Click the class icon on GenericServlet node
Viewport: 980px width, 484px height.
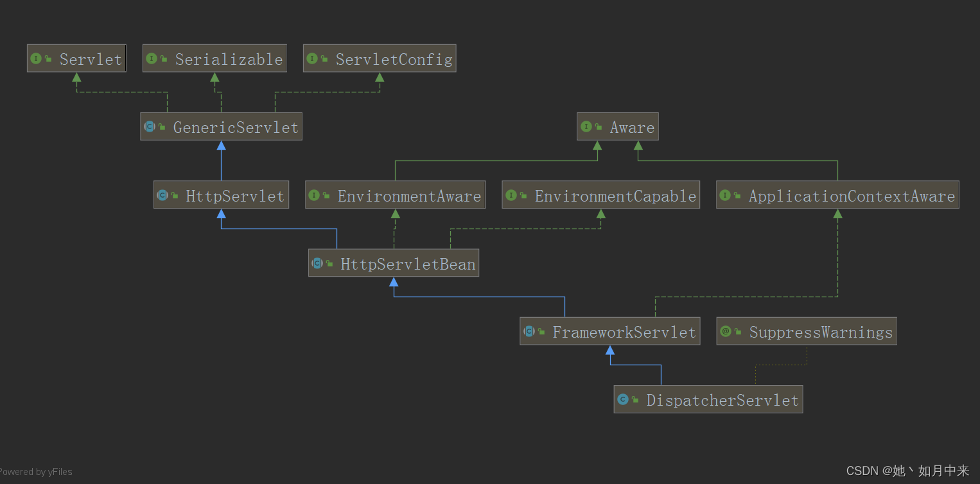click(150, 126)
